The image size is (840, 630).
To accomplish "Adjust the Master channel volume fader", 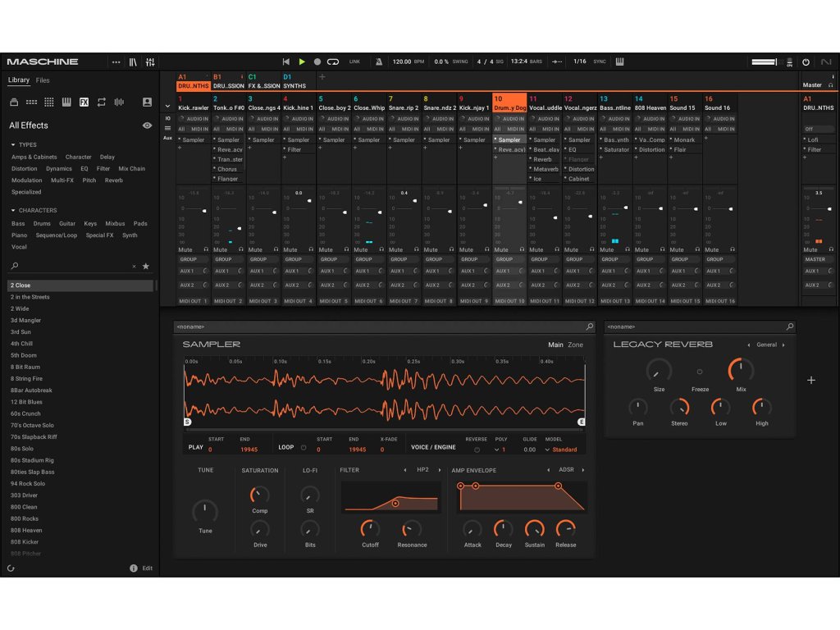I will [829, 209].
